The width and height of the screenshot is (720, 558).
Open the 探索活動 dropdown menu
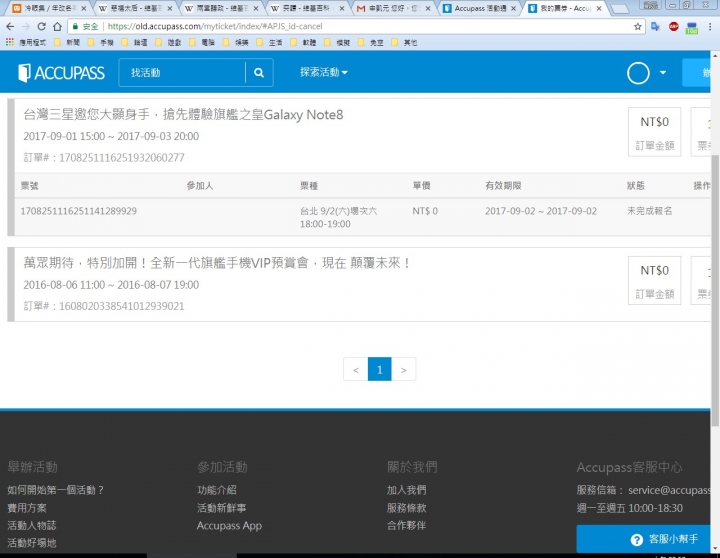324,72
